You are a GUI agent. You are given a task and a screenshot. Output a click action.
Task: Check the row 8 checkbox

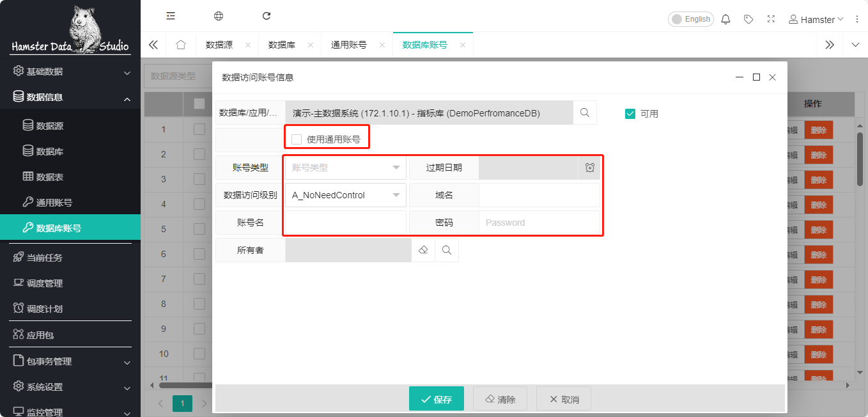coord(199,304)
